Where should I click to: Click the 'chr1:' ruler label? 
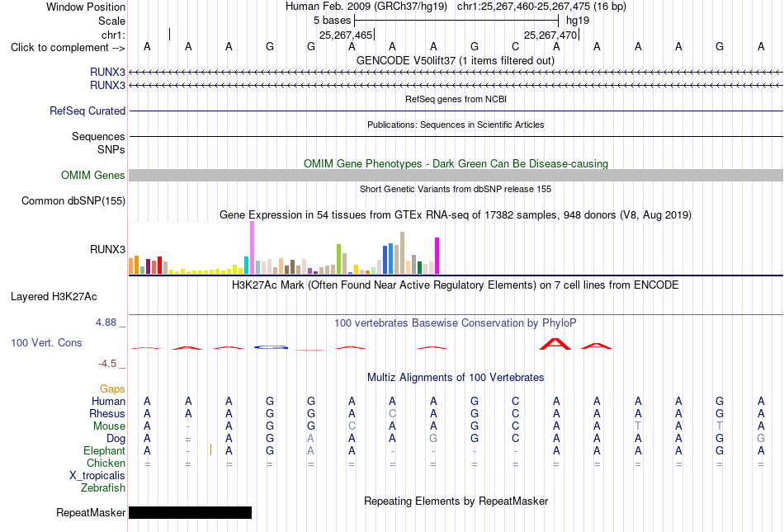[113, 35]
